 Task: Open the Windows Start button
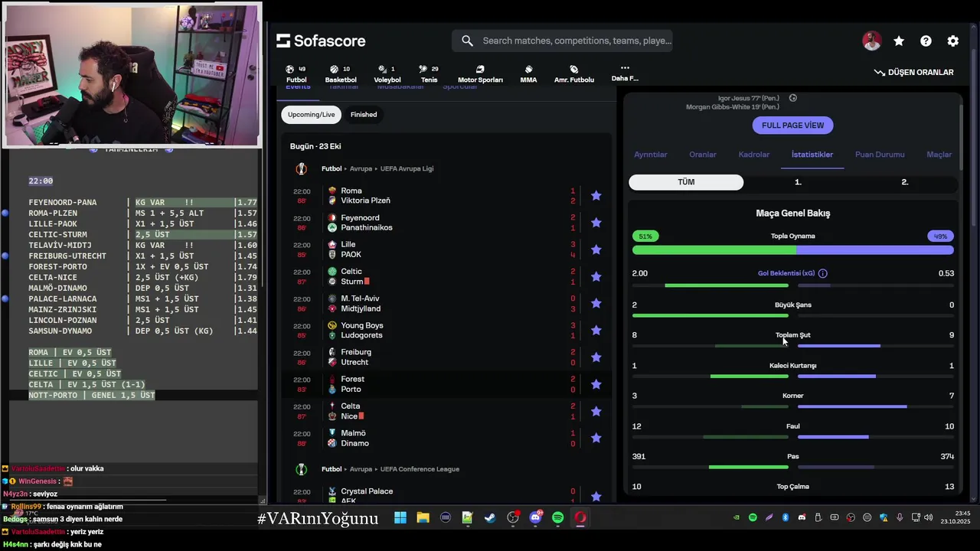pos(400,518)
